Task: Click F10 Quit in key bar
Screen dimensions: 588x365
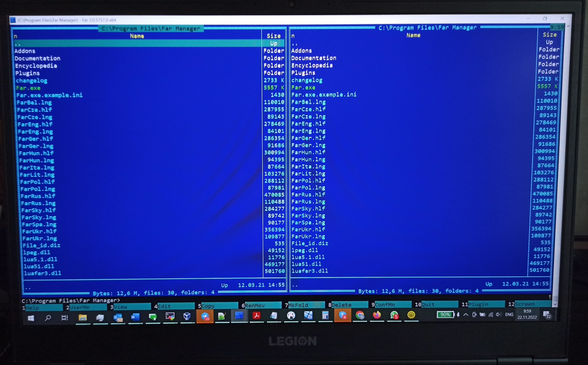Action: point(436,304)
